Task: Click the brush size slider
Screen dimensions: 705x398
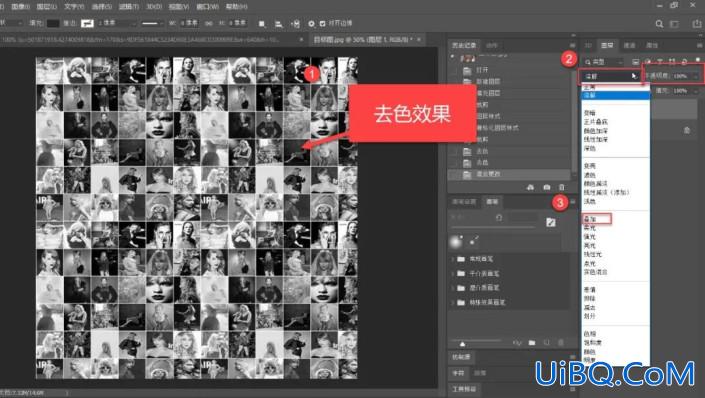Action: pyautogui.click(x=492, y=227)
